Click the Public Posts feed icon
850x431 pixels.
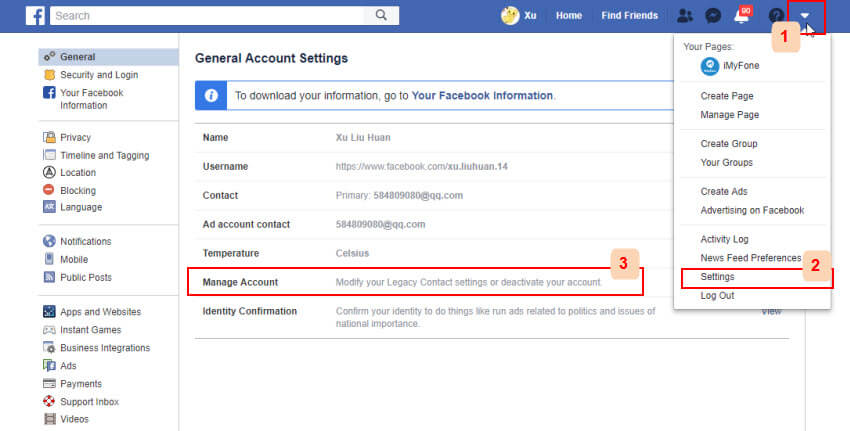[x=49, y=277]
